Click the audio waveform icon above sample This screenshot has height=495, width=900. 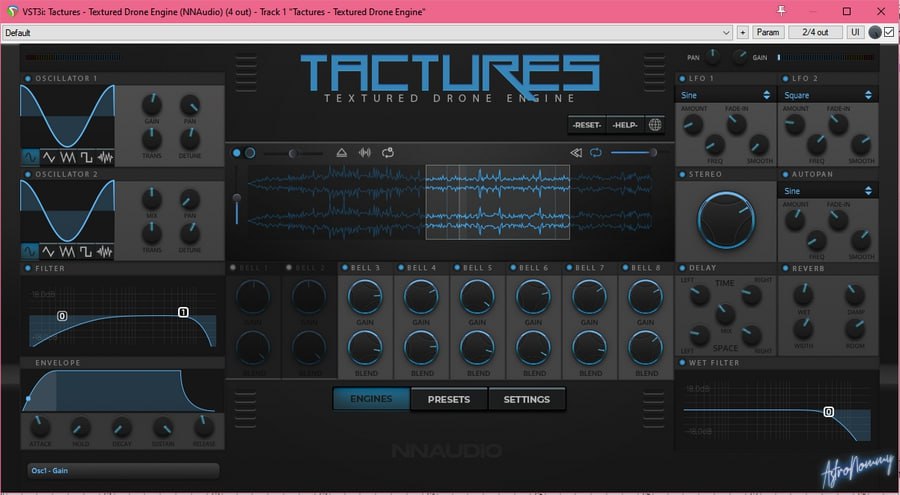[x=364, y=153]
